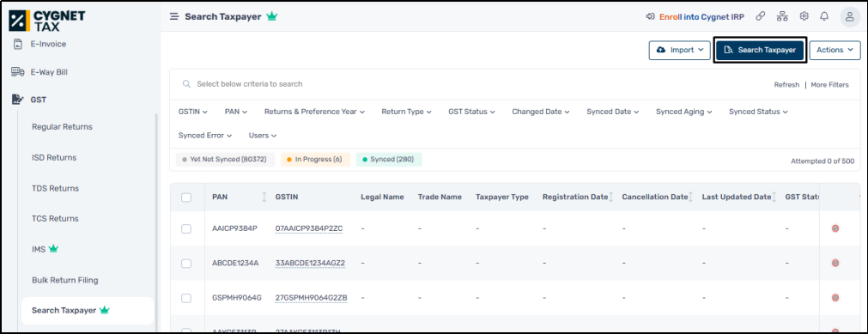Expand the GST Status filter dropdown
The image size is (868, 334).
[471, 112]
